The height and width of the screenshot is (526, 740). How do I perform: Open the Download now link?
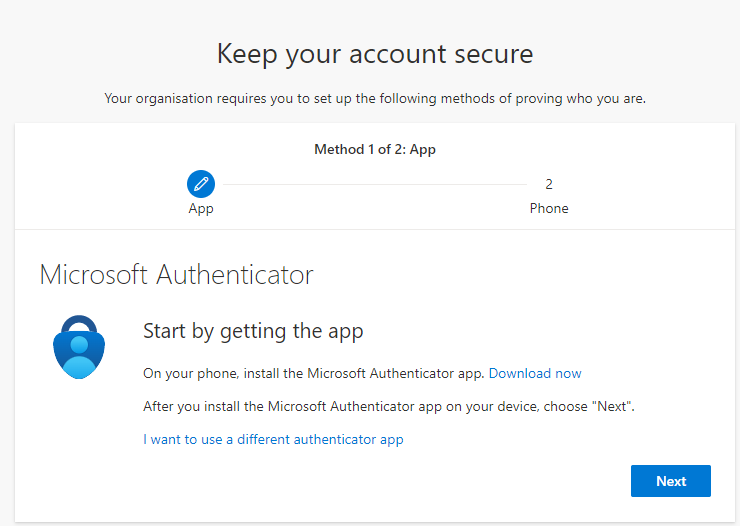[x=535, y=373]
